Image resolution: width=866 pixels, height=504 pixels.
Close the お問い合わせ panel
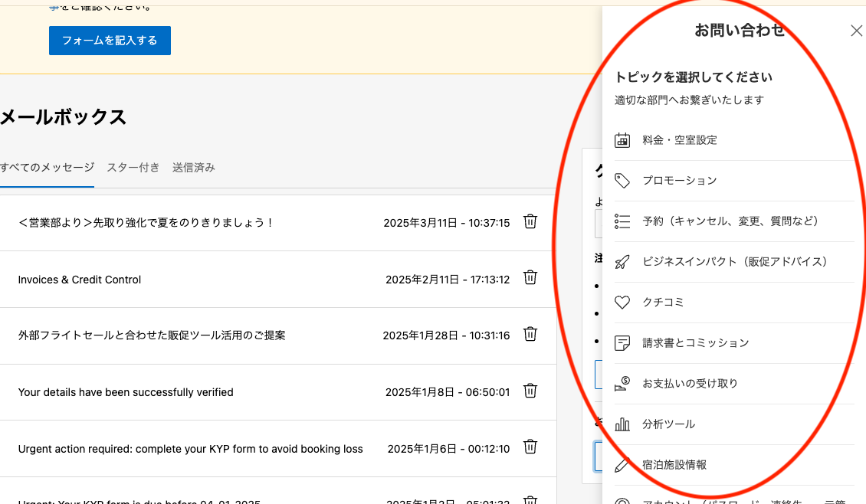[856, 31]
